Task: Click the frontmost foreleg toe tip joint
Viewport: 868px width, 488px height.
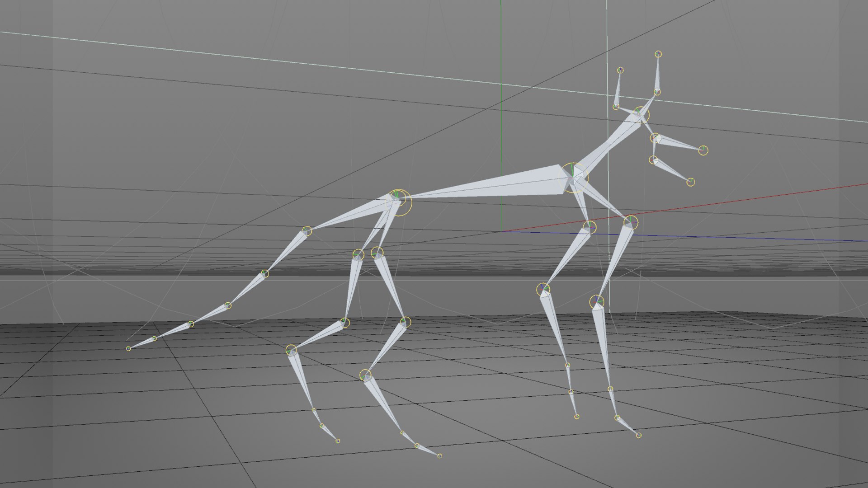Action: tap(638, 436)
